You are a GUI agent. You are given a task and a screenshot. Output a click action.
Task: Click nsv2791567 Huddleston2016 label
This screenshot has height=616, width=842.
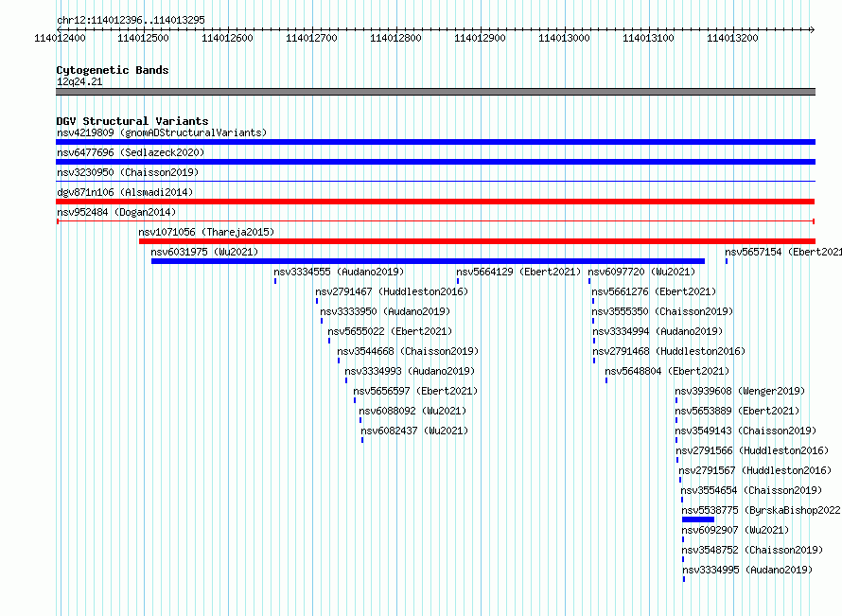click(x=755, y=470)
